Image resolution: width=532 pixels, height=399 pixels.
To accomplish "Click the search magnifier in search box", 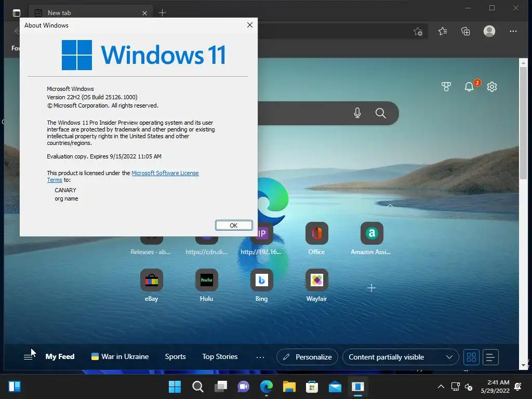I will pyautogui.click(x=380, y=113).
